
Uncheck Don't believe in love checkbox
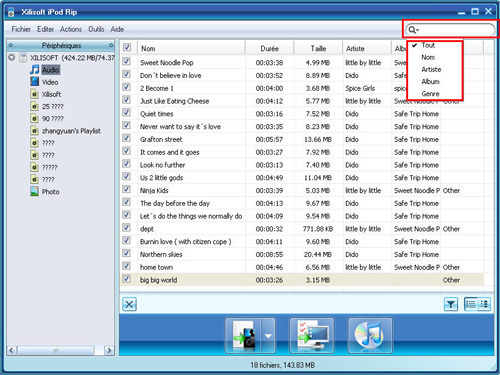click(126, 74)
